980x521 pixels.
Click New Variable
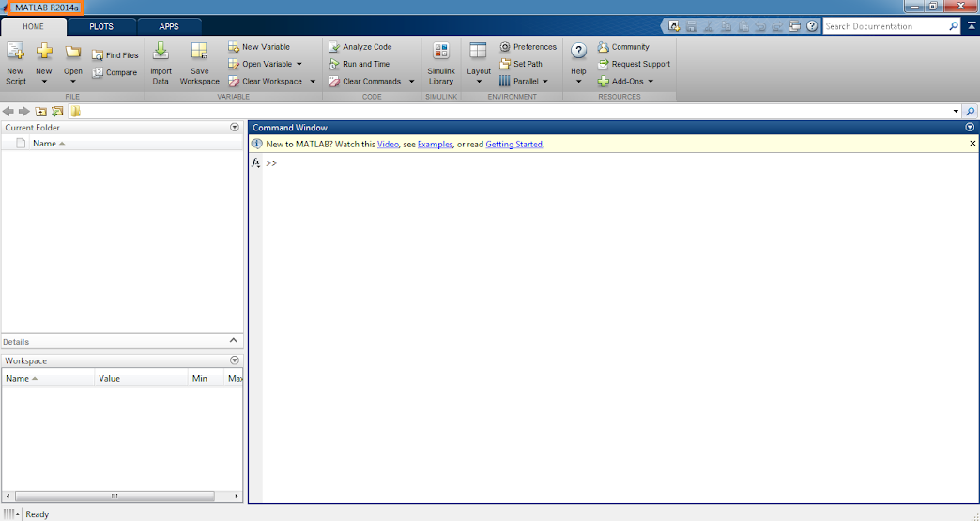tap(259, 47)
